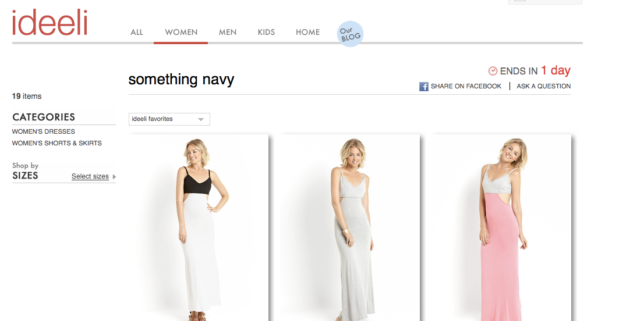Click the "something navy" heading
This screenshot has width=644, height=321.
(181, 79)
